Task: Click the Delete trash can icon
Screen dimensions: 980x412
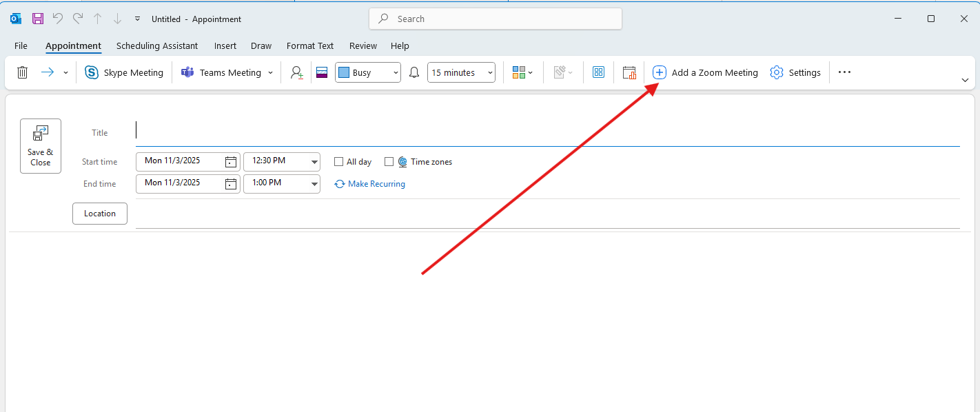Action: click(x=22, y=72)
